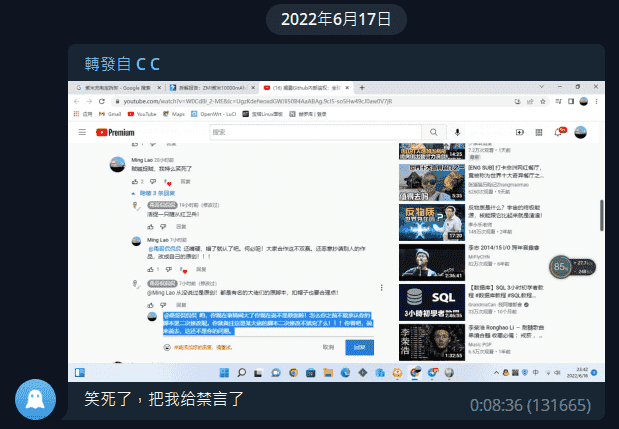
Task: Click the 2022年6月17日 date badge
Action: [309, 18]
